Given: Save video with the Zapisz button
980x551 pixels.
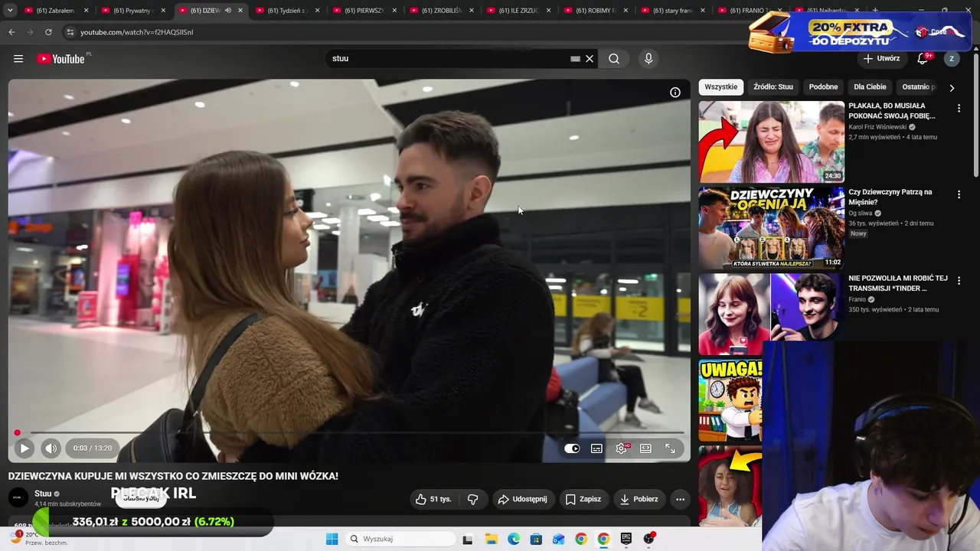Looking at the screenshot, I should 583,499.
